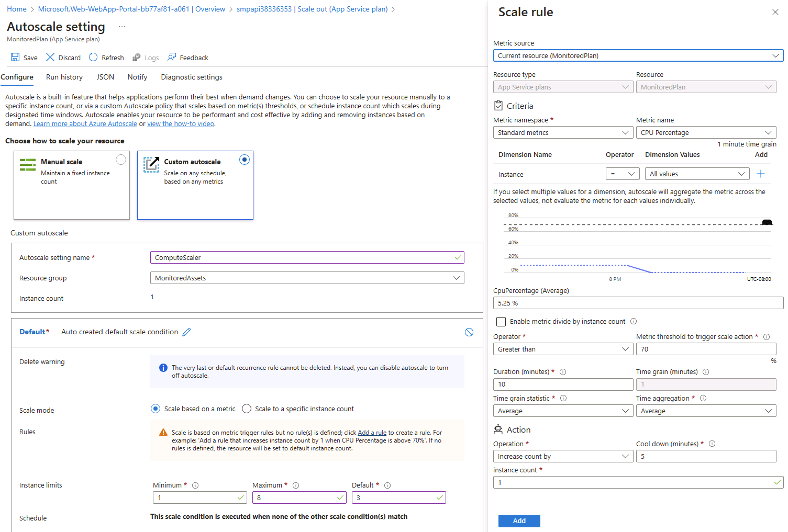Click the Manual scale bars icon
This screenshot has height=532, width=788.
[28, 164]
